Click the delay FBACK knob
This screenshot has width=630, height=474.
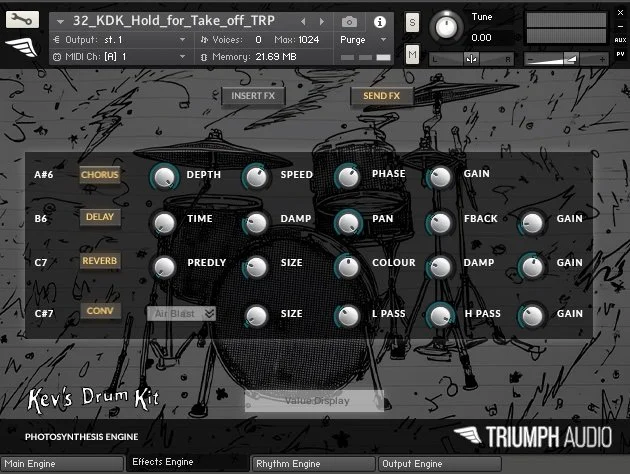tap(440, 223)
